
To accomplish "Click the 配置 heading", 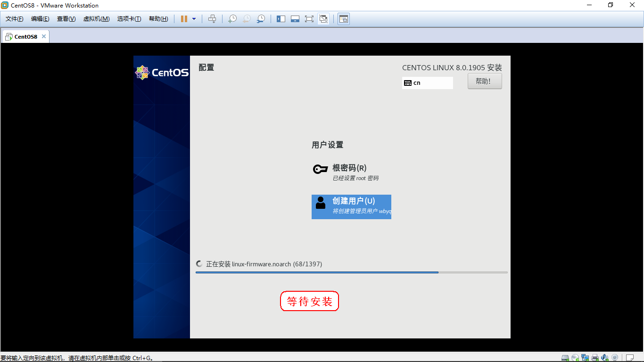I will 206,67.
